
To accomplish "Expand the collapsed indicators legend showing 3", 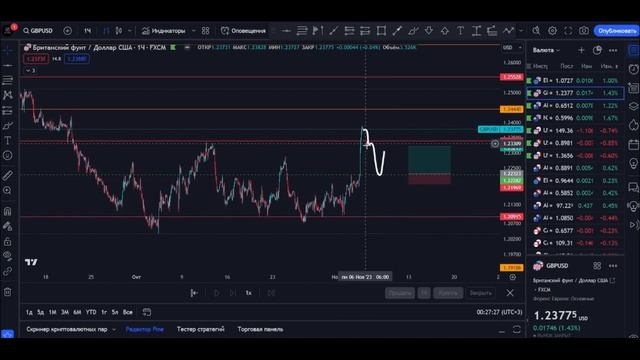I will pyautogui.click(x=31, y=71).
